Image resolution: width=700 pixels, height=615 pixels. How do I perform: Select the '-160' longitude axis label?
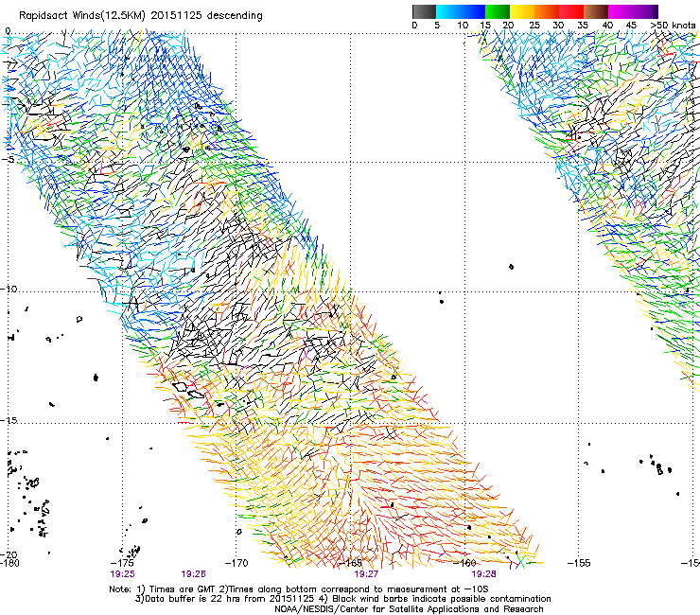(464, 563)
